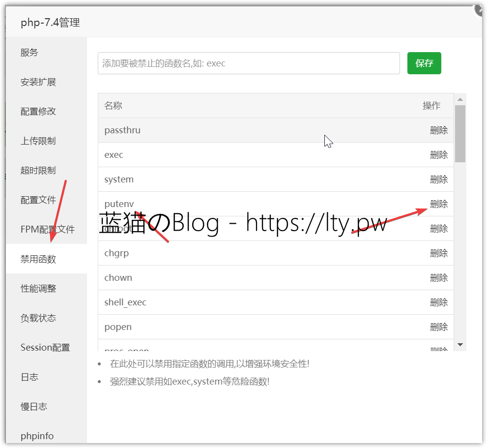487x448 pixels.
Task: Click scrollbar up arrow in function list
Action: (x=460, y=100)
